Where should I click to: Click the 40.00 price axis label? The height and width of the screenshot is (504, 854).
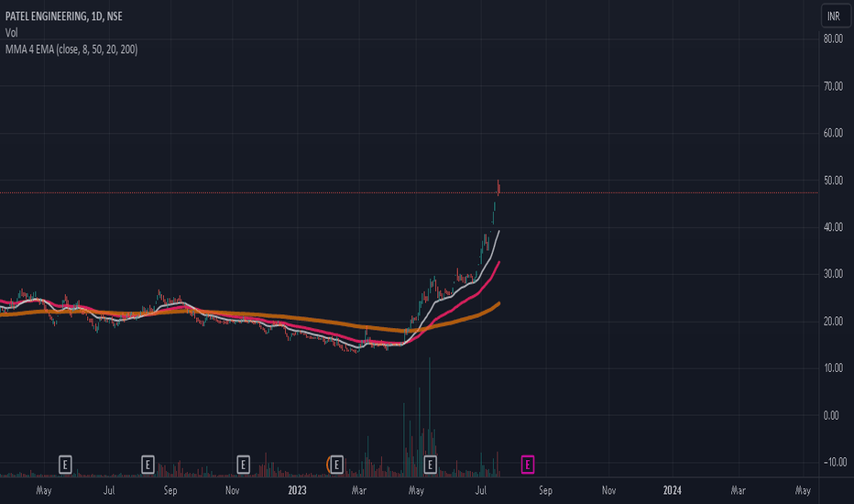click(833, 227)
